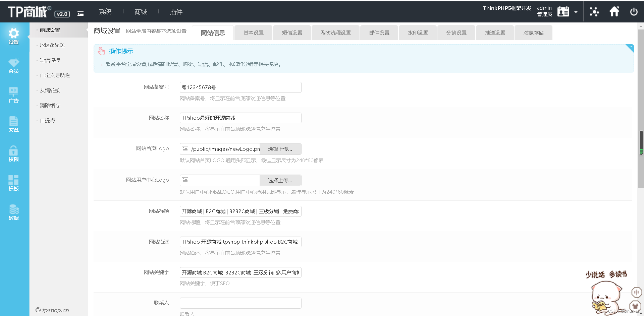Screen dimensions: 644x316
Task: Click 选择上传 button for 网站首页Logo
Action: 280,149
